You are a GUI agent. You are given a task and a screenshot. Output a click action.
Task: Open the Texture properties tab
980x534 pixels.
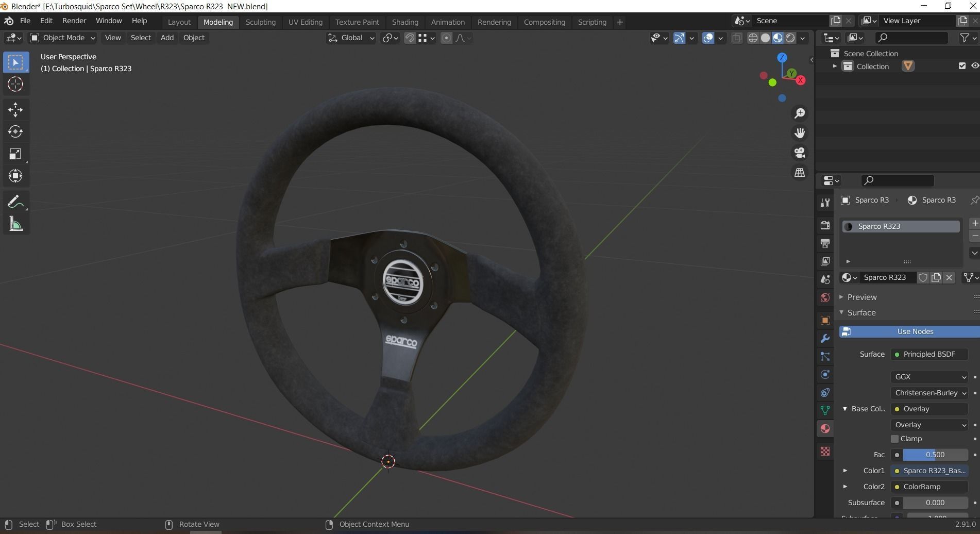pyautogui.click(x=825, y=451)
